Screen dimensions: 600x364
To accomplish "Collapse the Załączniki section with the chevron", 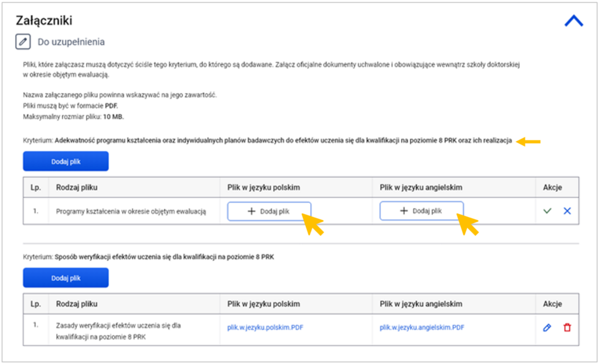I will 574,21.
